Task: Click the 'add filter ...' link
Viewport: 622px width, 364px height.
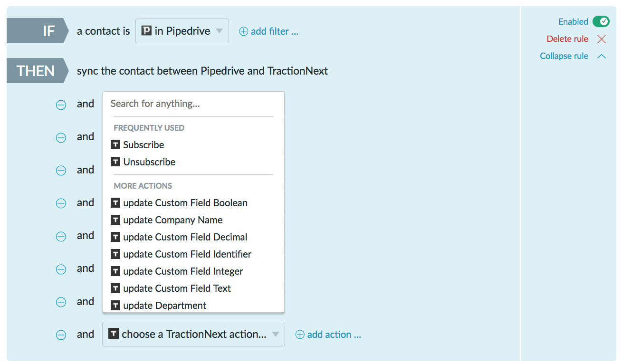Action: 275,31
